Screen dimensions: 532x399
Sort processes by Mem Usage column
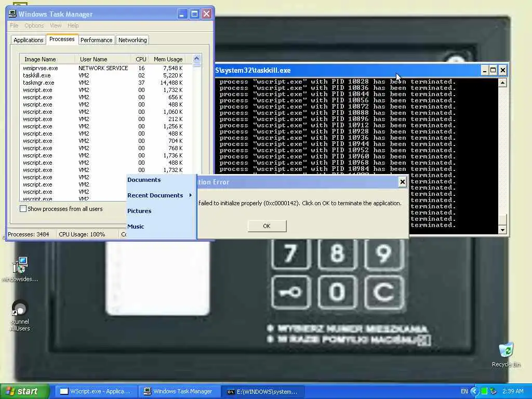(x=168, y=59)
